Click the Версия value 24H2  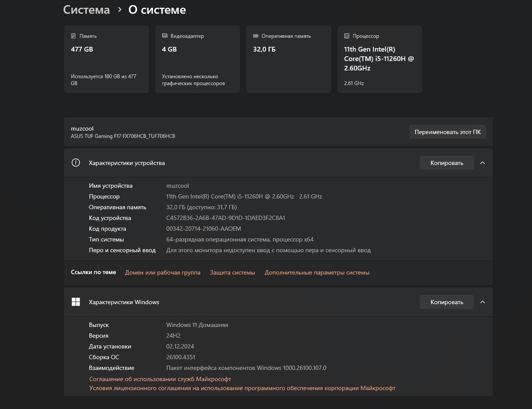click(173, 336)
